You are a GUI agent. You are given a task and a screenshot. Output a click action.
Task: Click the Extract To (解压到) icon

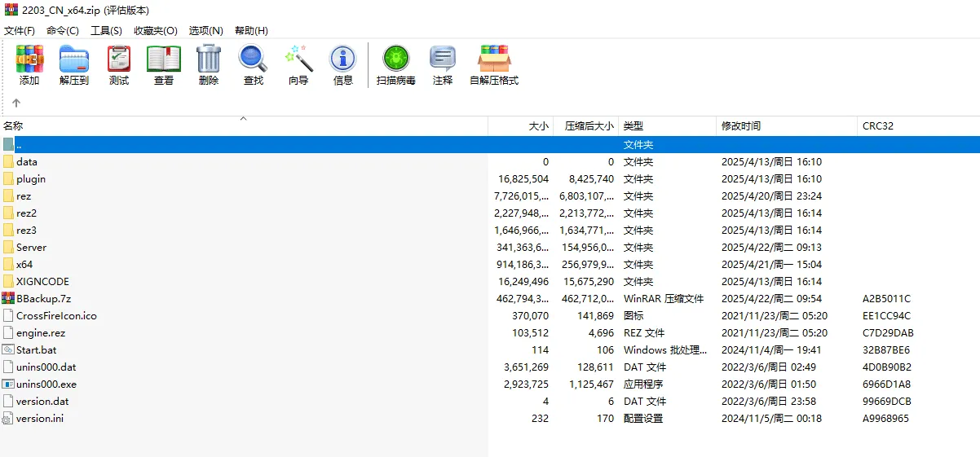(x=74, y=59)
